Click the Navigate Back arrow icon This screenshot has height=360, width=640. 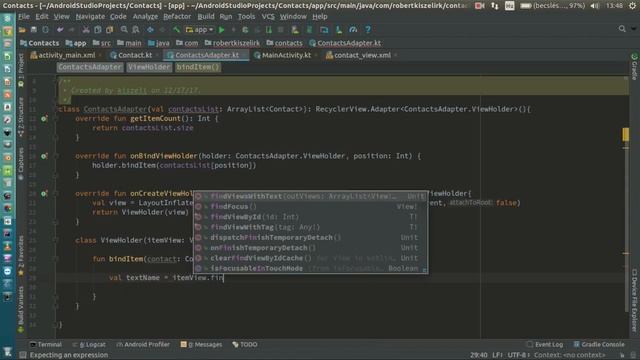point(150,30)
